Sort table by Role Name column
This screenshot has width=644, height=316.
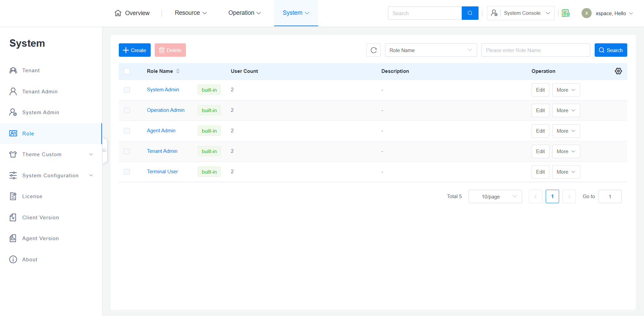pos(178,71)
